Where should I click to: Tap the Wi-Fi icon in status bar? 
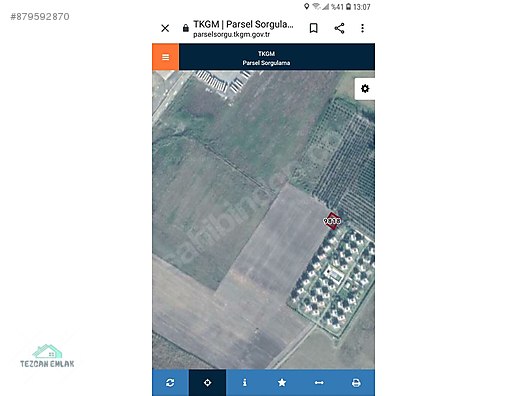(x=316, y=6)
